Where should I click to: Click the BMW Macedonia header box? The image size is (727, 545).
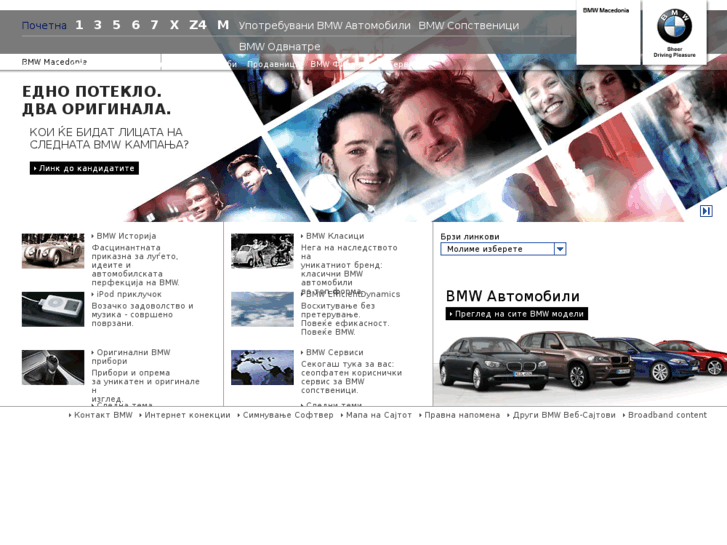tap(608, 32)
